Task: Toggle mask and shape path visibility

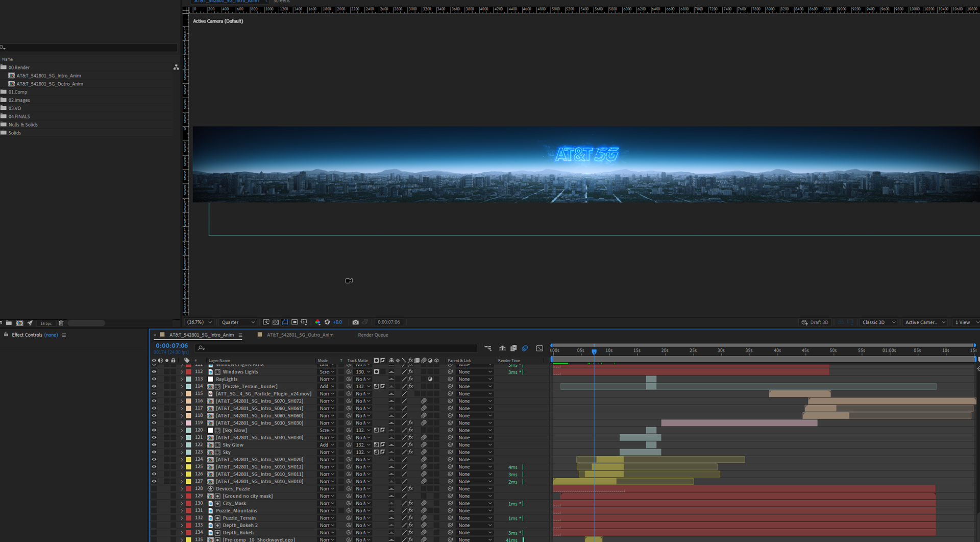Action: 285,322
